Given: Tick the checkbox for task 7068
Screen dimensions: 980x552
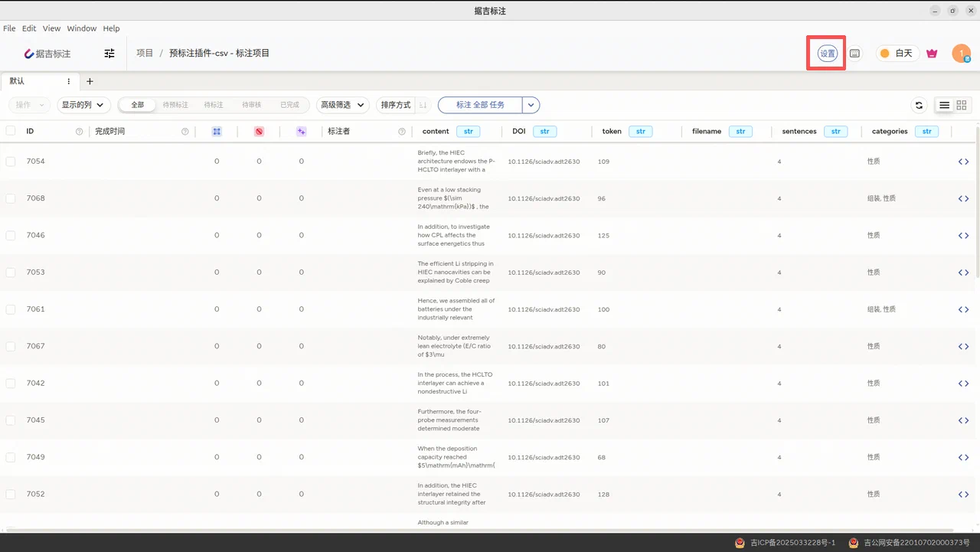Looking at the screenshot, I should [x=11, y=198].
